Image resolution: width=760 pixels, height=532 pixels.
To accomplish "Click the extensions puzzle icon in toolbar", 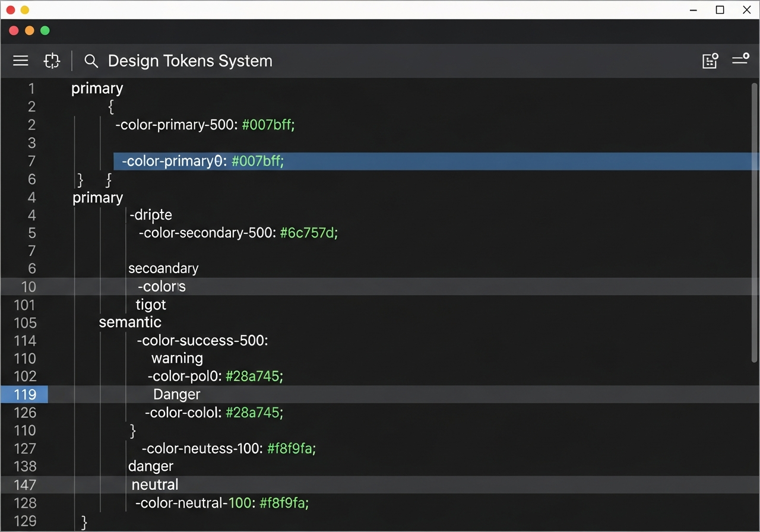I will (x=52, y=61).
